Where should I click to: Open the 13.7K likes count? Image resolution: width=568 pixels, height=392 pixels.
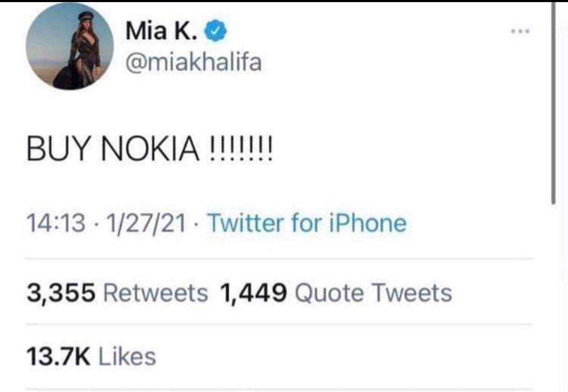58,357
